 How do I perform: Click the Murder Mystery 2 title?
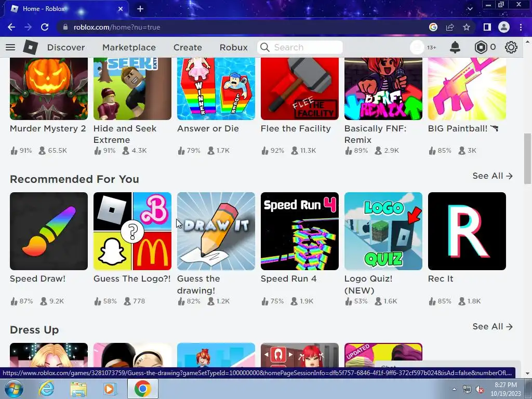tap(48, 129)
